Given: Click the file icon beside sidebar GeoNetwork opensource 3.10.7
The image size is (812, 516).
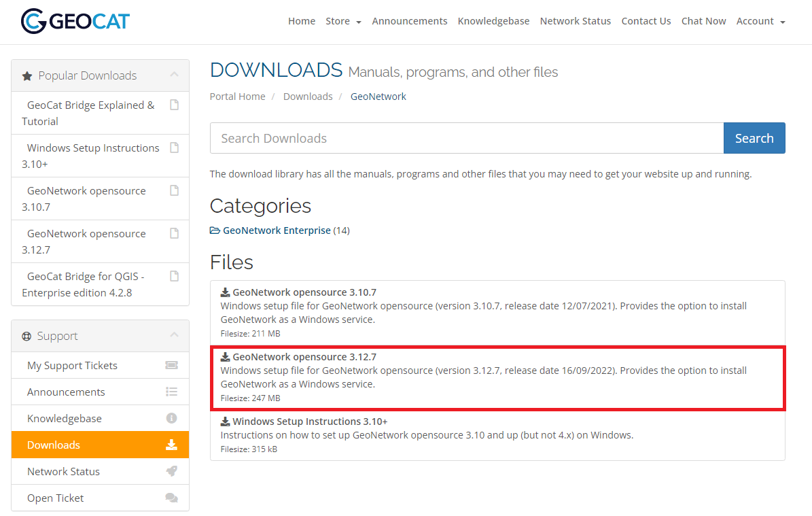Looking at the screenshot, I should [175, 190].
